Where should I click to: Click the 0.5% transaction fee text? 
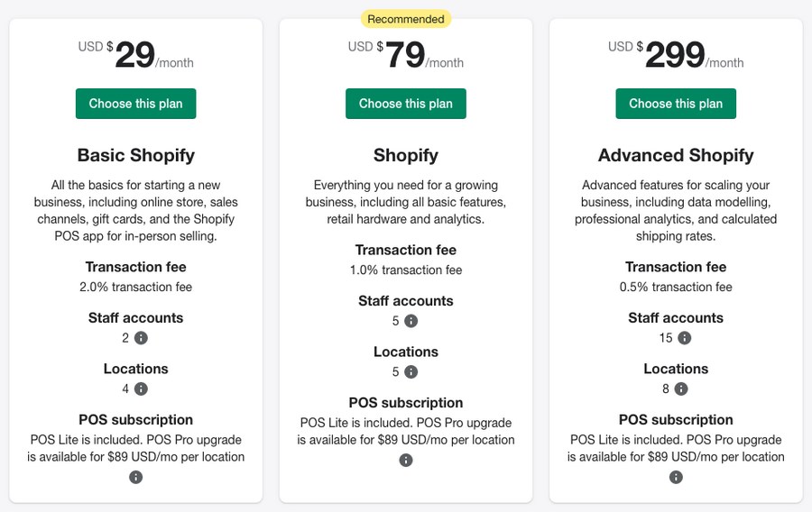tap(676, 287)
